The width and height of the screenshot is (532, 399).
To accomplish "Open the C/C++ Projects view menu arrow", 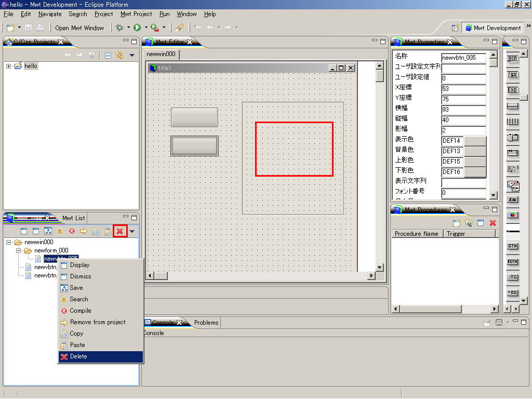I will (x=131, y=55).
